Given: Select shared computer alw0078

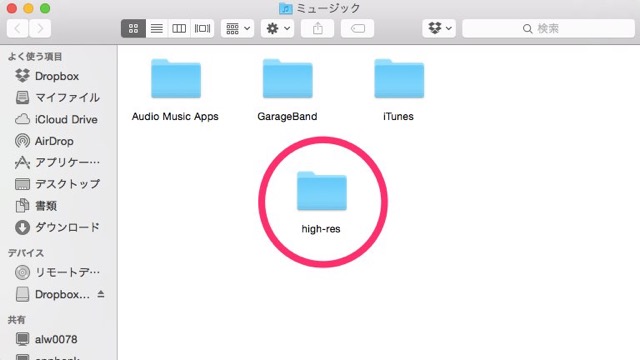Looking at the screenshot, I should pyautogui.click(x=46, y=339).
